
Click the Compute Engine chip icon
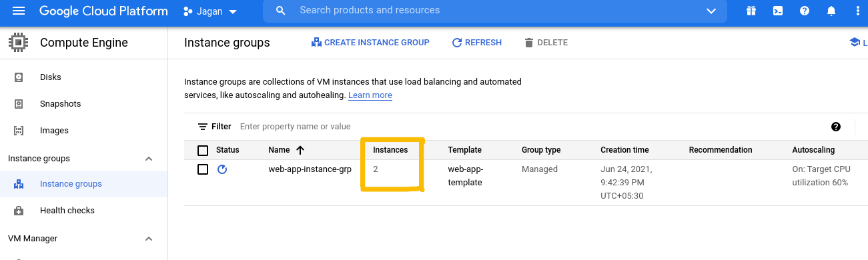pos(18,43)
